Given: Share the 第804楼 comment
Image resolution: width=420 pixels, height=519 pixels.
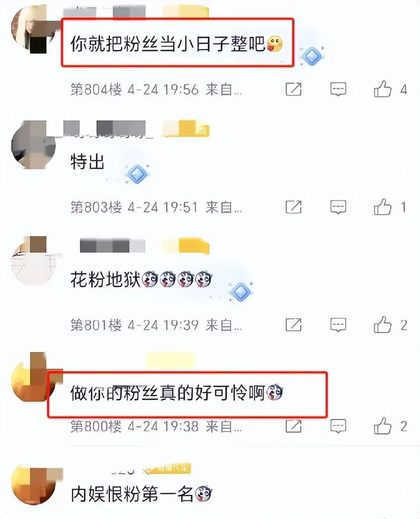Looking at the screenshot, I should pos(293,89).
